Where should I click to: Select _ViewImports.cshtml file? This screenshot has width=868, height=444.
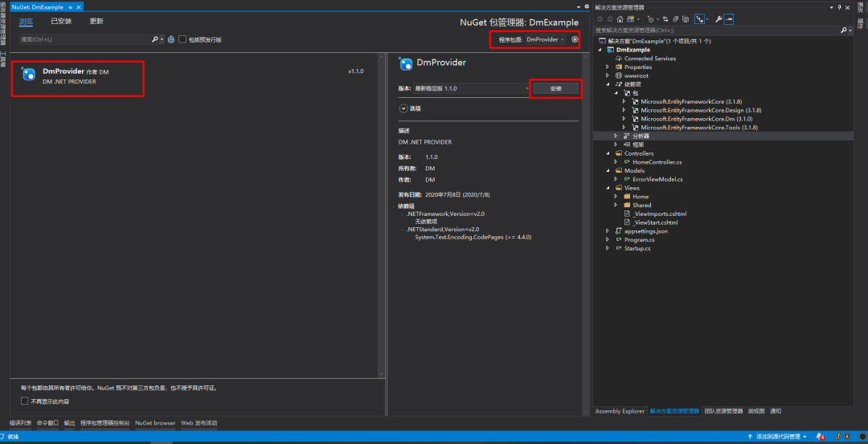(x=660, y=214)
